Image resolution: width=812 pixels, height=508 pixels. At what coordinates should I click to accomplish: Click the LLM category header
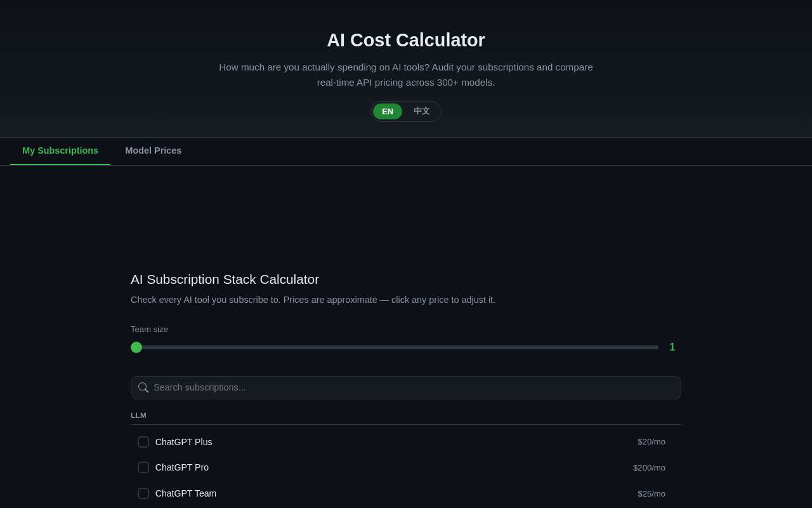click(138, 415)
